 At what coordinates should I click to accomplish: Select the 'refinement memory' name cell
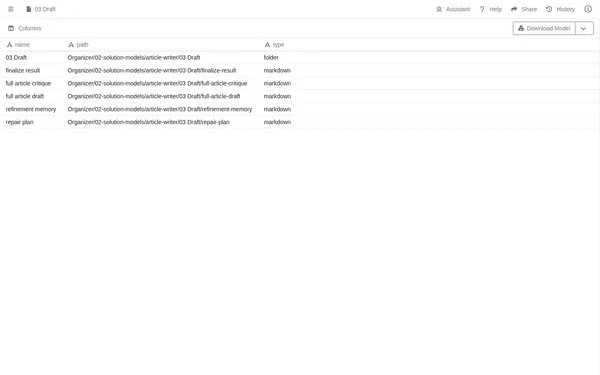[x=31, y=109]
